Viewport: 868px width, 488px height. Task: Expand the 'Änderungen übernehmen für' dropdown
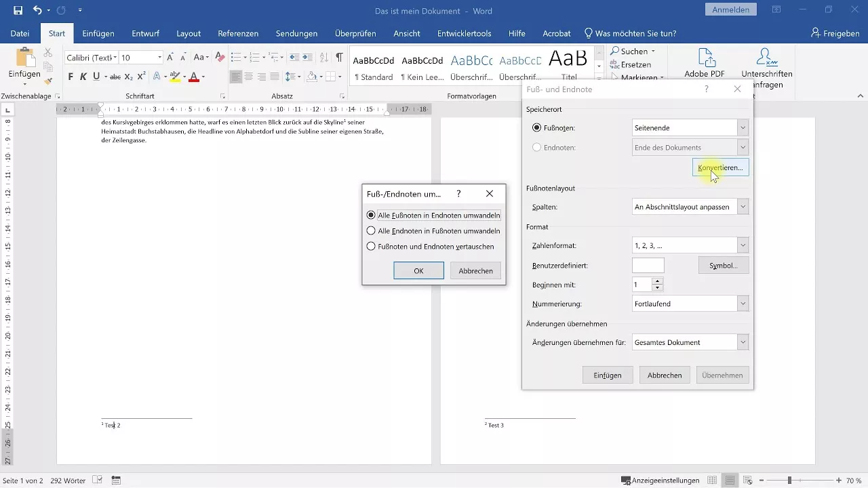743,342
